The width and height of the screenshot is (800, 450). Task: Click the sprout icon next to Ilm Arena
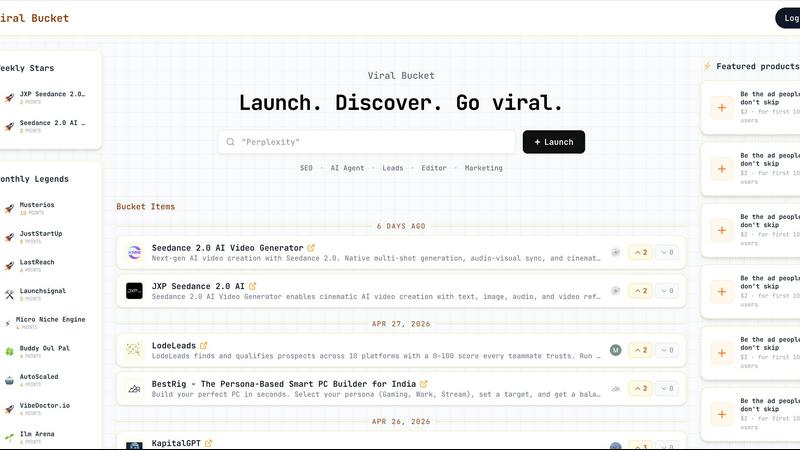click(x=9, y=437)
